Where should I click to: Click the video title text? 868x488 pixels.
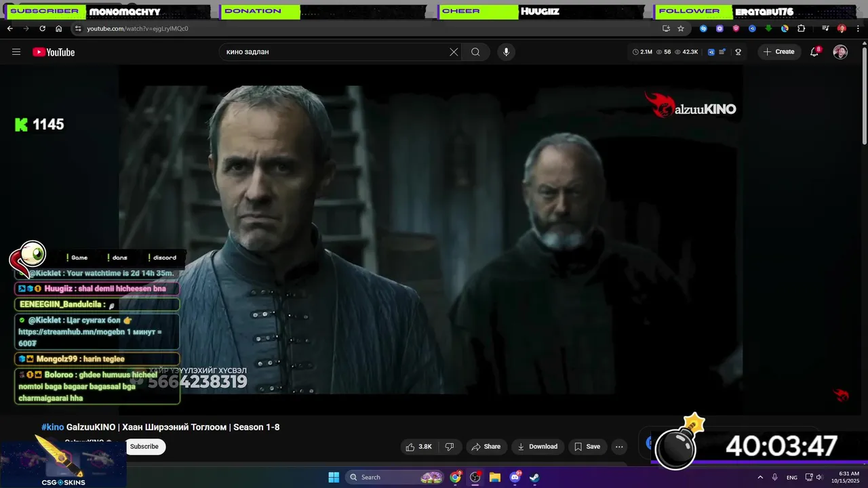click(x=173, y=427)
